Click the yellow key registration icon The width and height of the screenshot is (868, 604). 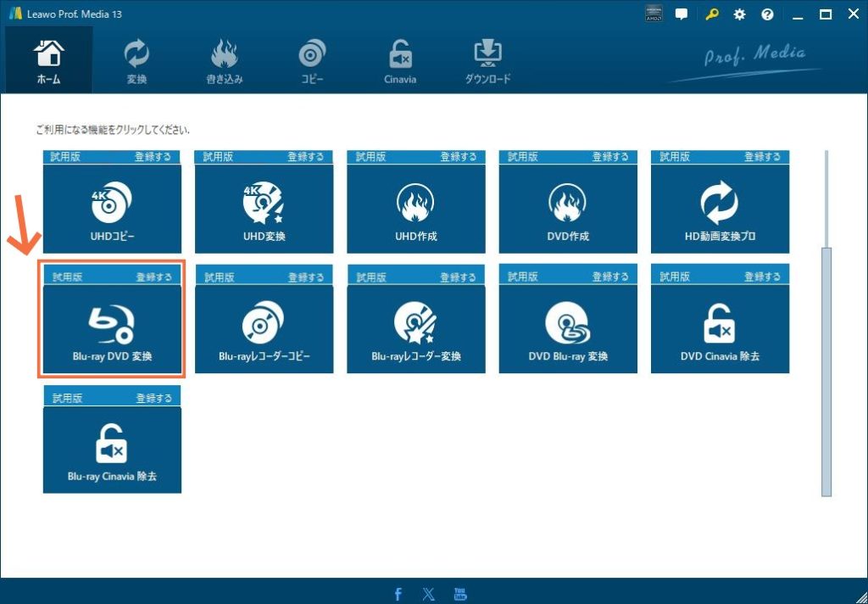(711, 14)
